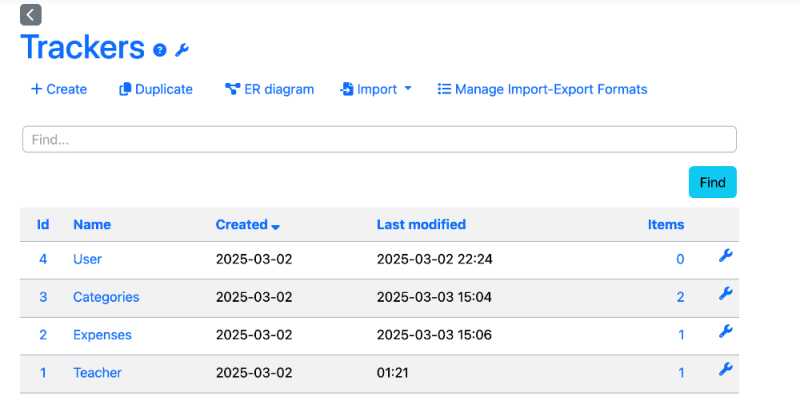Sort by the Created column
This screenshot has width=800, height=408.
247,224
